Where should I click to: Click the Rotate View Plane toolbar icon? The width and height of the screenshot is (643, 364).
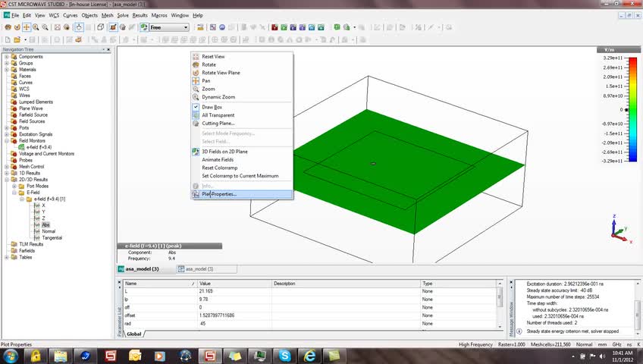click(17, 27)
